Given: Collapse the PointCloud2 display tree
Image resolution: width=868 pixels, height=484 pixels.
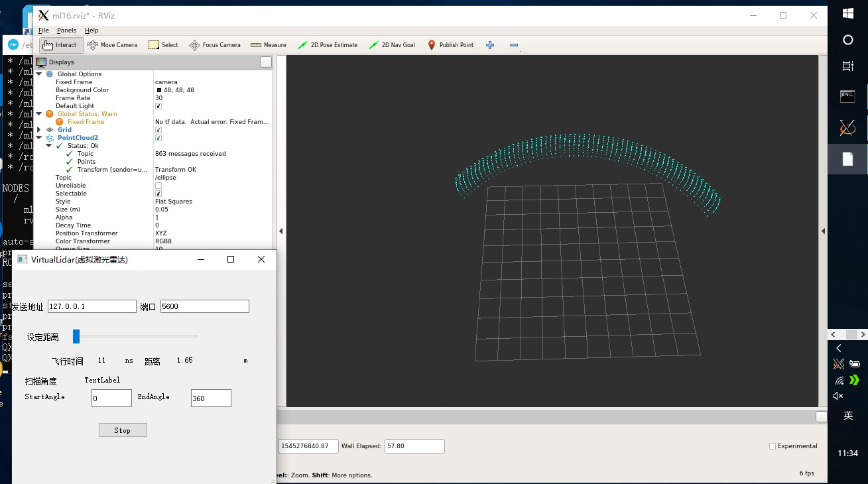Looking at the screenshot, I should (39, 138).
